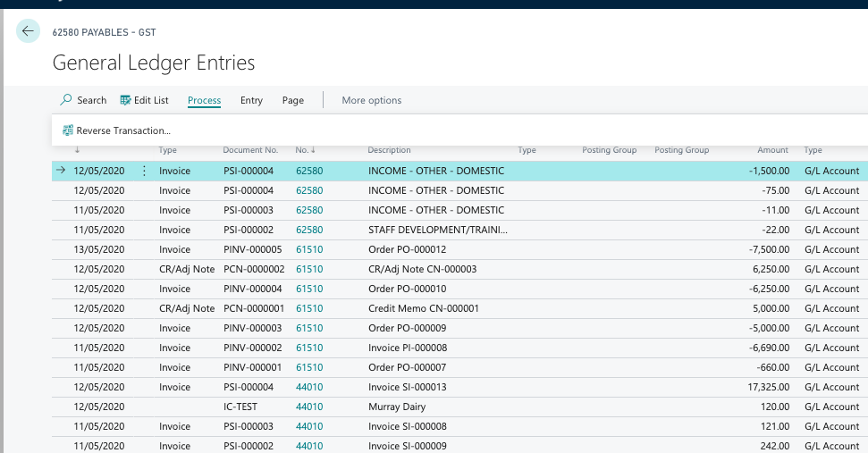Expand More options
Image resolution: width=868 pixels, height=453 pixels.
tap(371, 100)
